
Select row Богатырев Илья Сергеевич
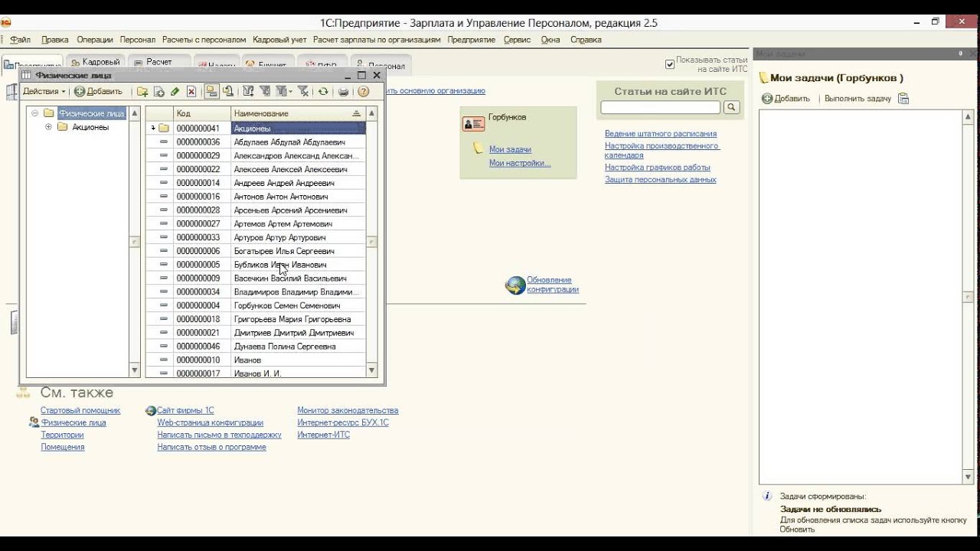pos(256,251)
